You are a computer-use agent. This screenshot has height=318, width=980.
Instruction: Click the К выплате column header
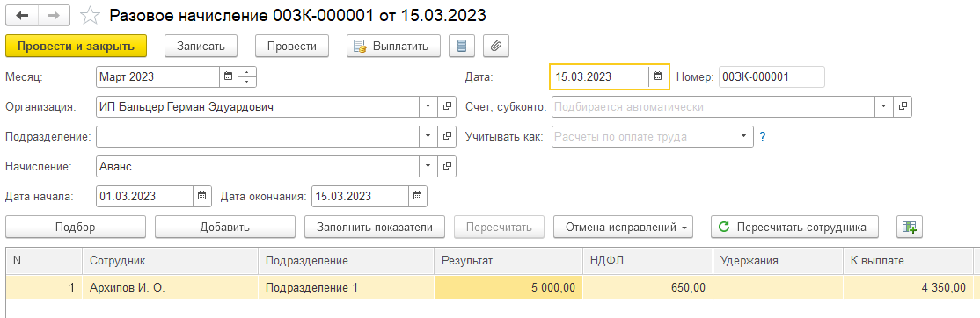click(908, 261)
